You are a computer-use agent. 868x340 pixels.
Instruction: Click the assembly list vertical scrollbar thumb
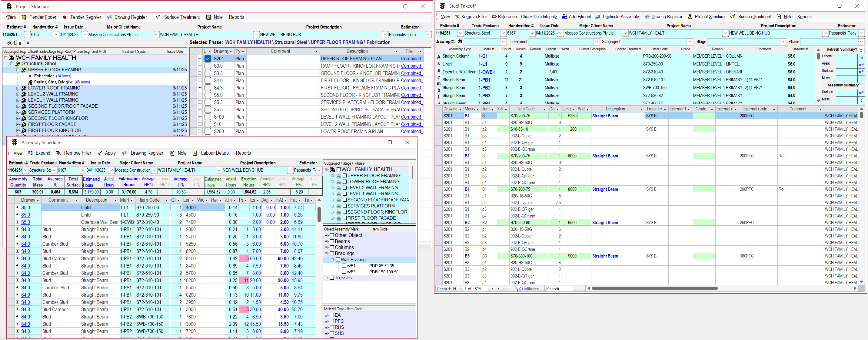[x=819, y=56]
